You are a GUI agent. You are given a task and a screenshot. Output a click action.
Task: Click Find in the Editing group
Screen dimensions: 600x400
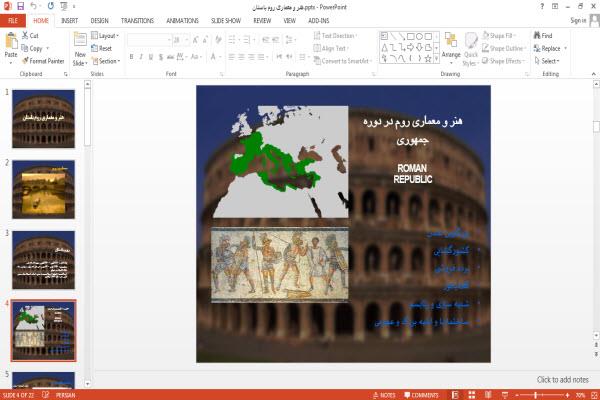[x=543, y=35]
